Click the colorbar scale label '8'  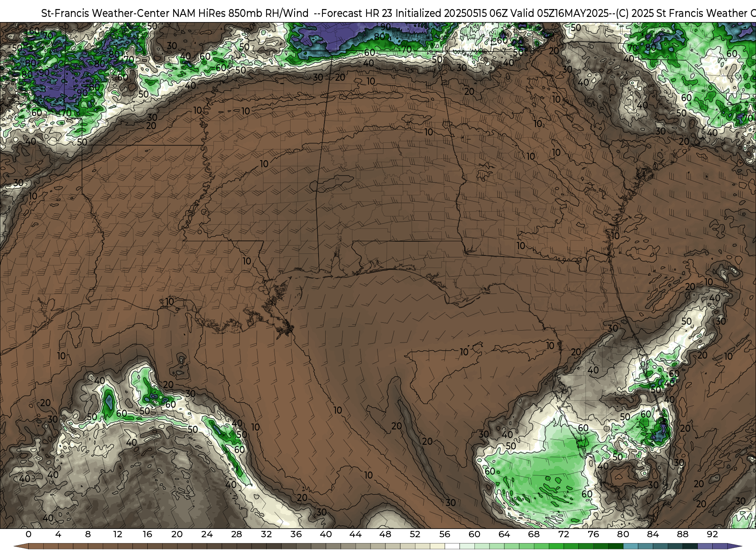(88, 534)
